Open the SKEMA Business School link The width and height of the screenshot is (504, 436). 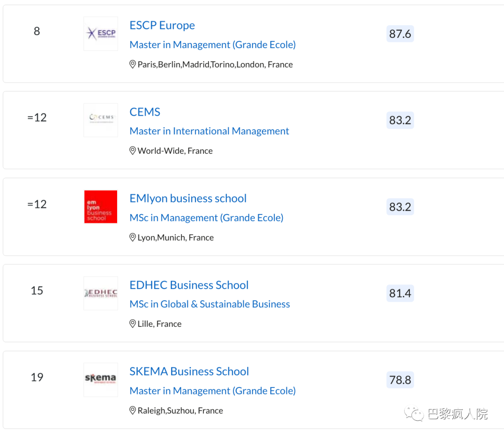click(x=189, y=371)
